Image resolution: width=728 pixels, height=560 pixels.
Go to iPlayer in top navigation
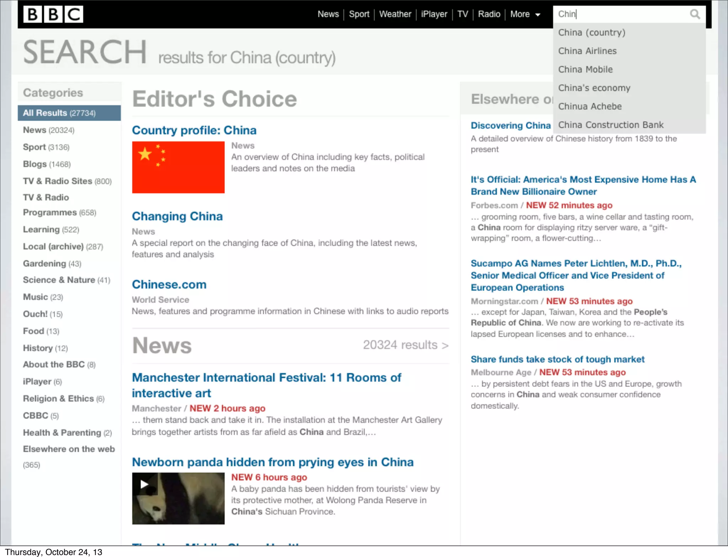[434, 14]
